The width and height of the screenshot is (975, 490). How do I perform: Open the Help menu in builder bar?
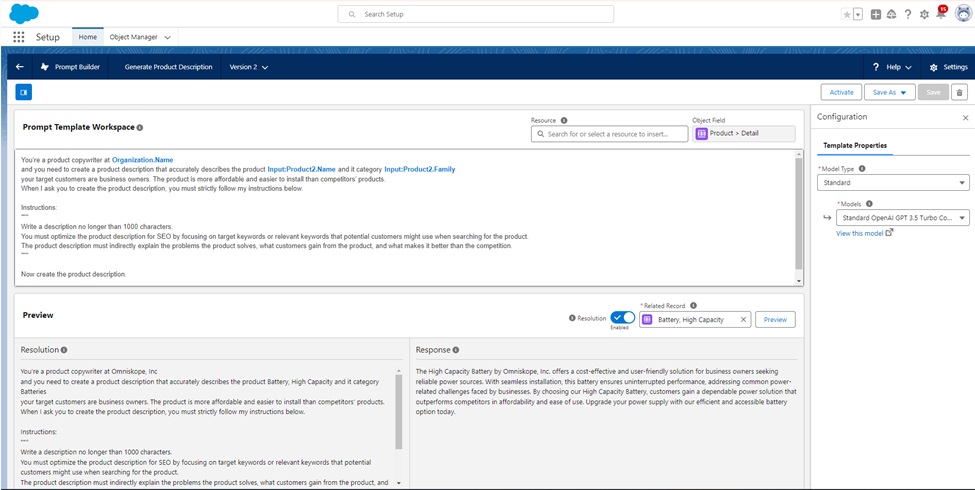click(892, 67)
